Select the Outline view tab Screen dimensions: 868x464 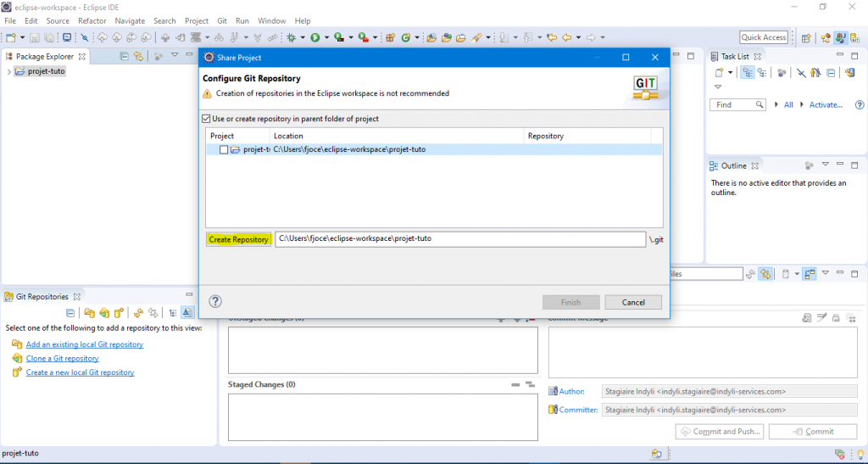tap(734, 165)
